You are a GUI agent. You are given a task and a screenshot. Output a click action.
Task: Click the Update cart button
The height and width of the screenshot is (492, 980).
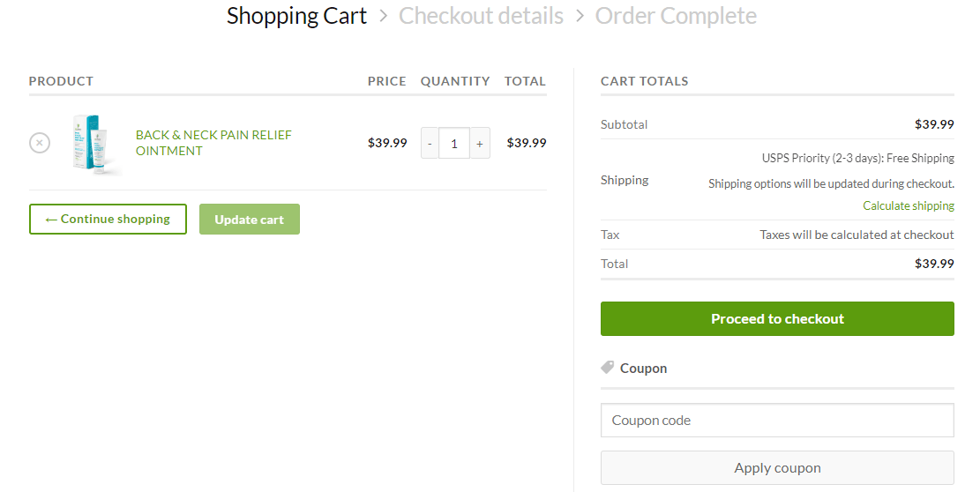click(x=250, y=220)
